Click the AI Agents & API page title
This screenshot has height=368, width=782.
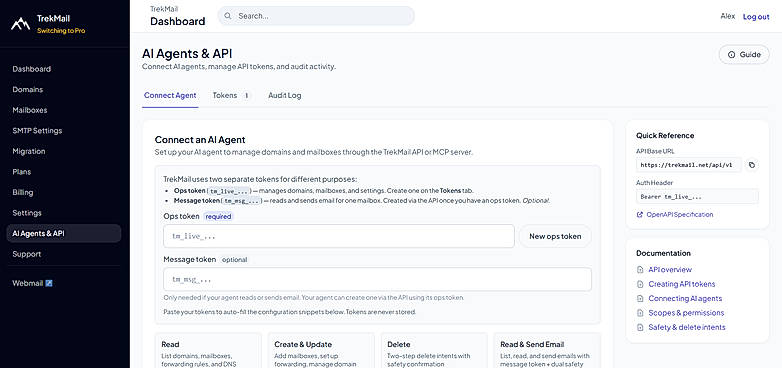[x=187, y=54]
